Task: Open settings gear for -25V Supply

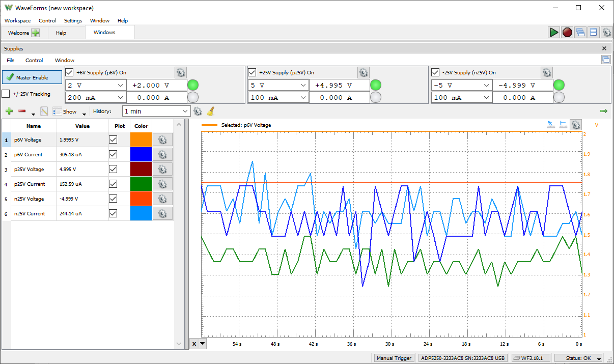Action: (546, 72)
